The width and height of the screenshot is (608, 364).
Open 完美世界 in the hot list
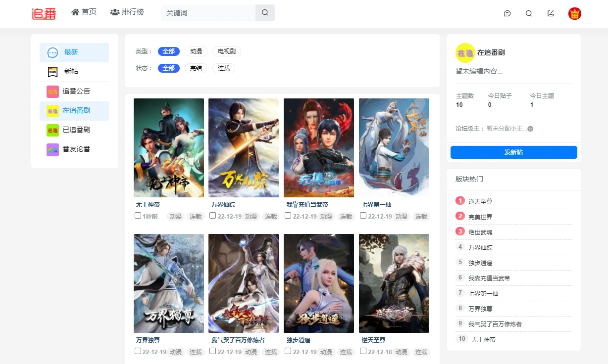(480, 217)
